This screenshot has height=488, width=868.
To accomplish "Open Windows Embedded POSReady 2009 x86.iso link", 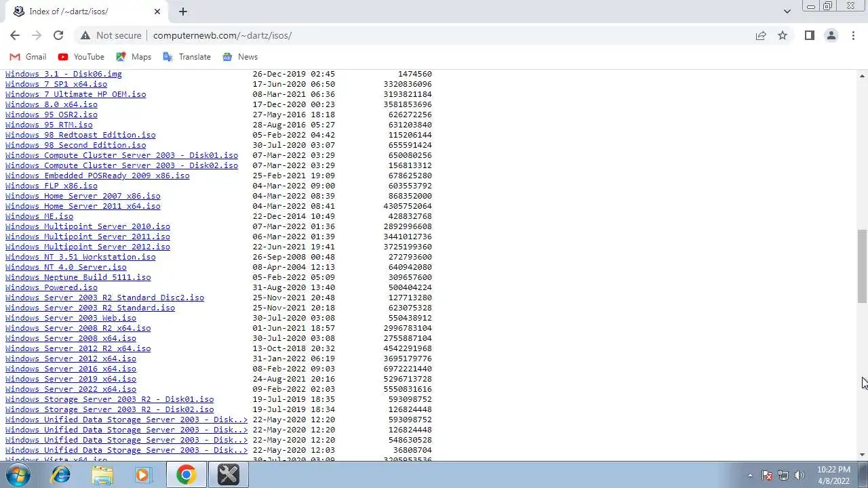I will (98, 176).
